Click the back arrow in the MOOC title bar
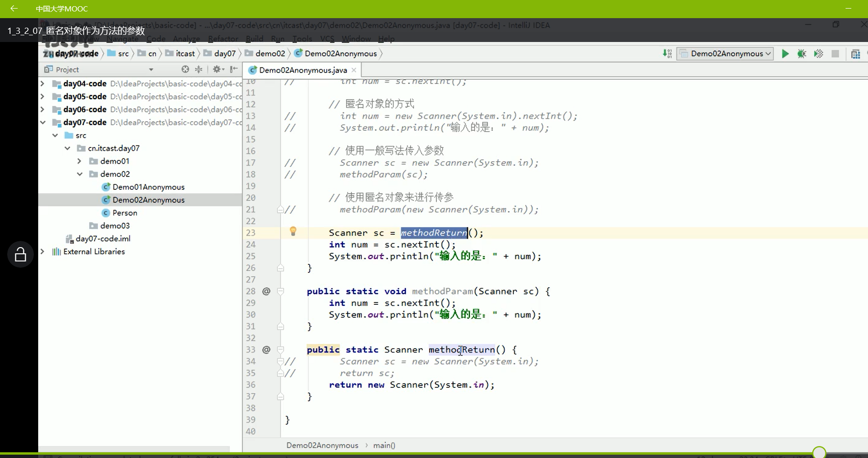 (14, 9)
